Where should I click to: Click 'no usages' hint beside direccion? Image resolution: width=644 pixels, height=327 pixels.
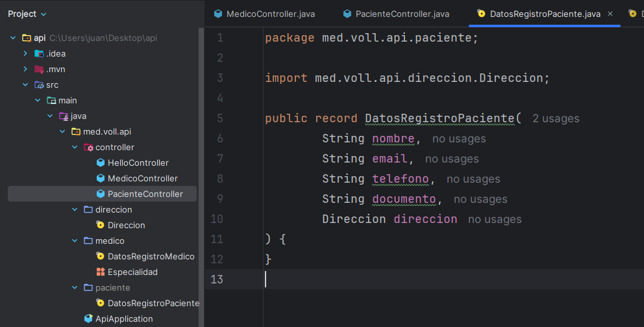coord(495,219)
